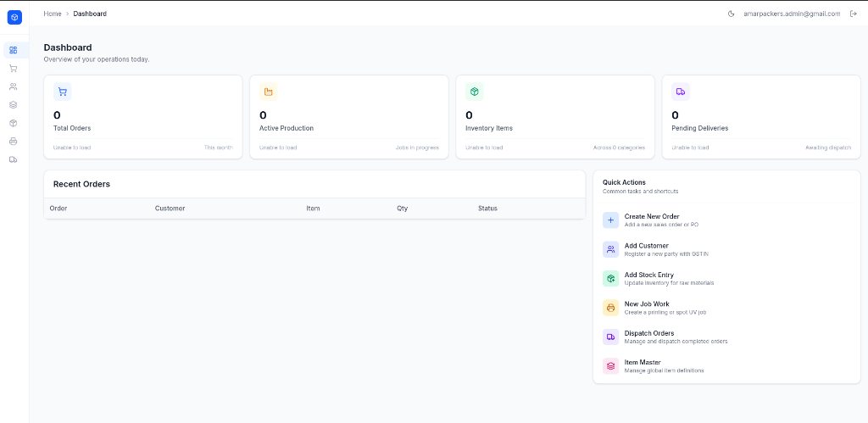
Task: Click the Item column header
Action: [x=313, y=209]
